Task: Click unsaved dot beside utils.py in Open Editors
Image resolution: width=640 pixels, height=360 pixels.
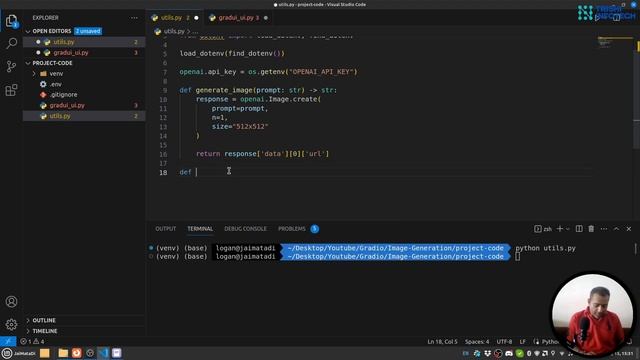Action: [x=38, y=42]
